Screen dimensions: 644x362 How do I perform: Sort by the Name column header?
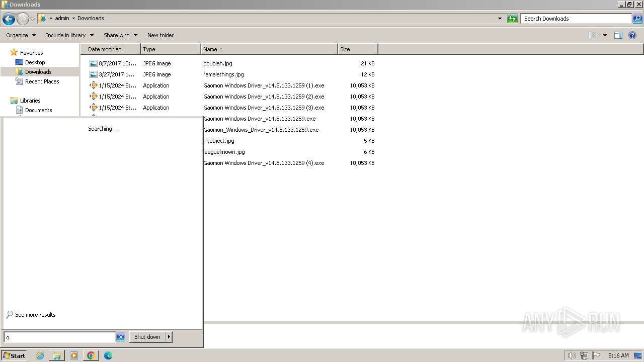269,49
